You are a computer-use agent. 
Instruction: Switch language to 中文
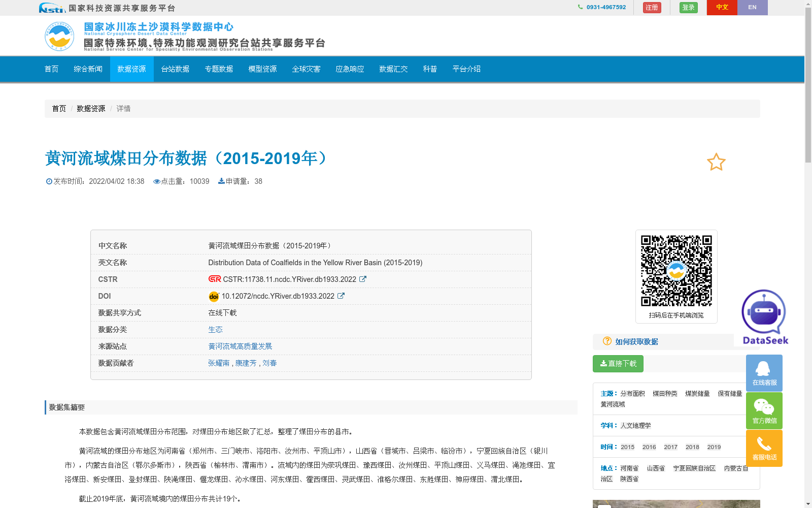(722, 8)
